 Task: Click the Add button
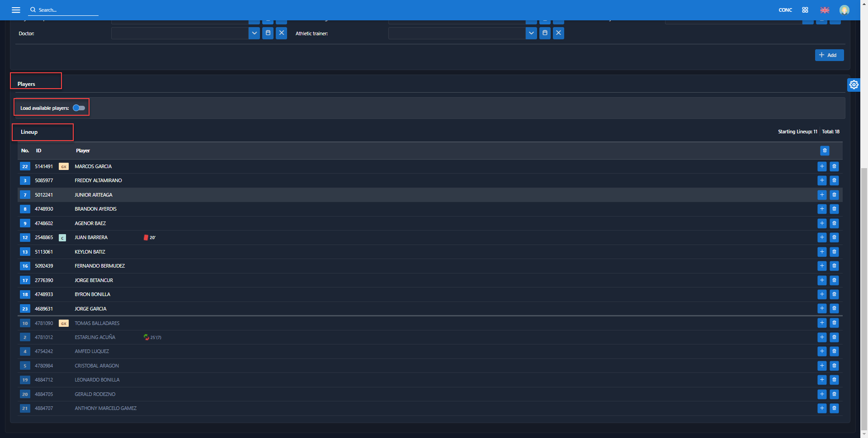click(x=829, y=55)
